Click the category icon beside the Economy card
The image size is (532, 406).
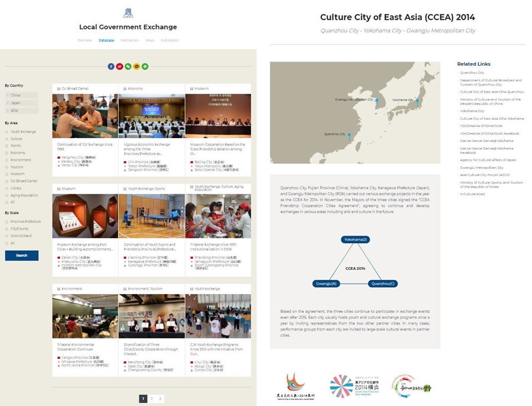point(125,89)
